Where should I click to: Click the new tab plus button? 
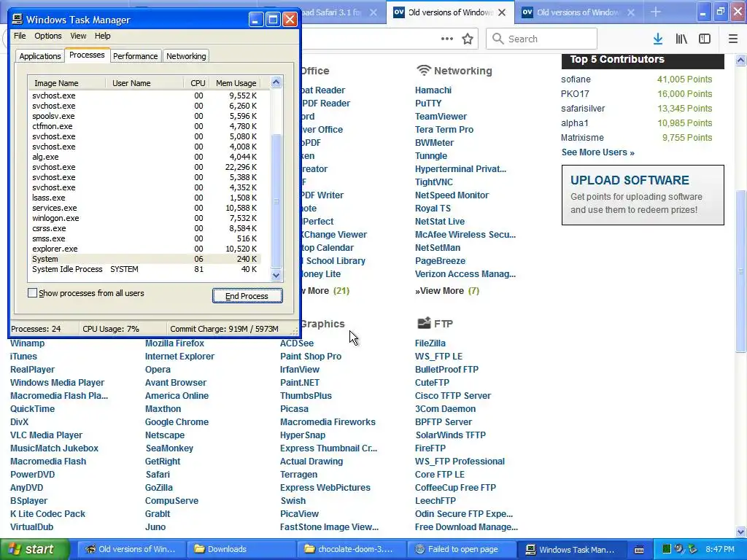pos(656,12)
